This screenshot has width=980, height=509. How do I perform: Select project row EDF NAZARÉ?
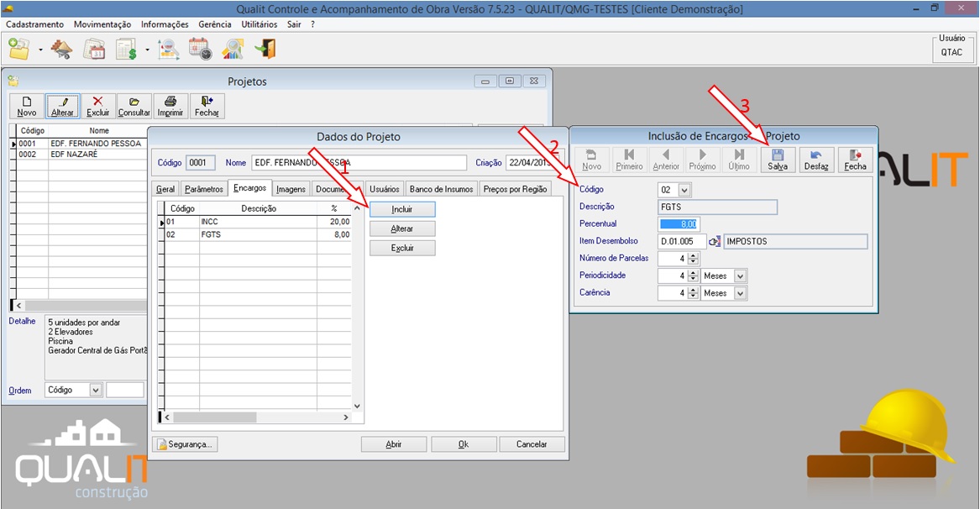pyautogui.click(x=80, y=155)
